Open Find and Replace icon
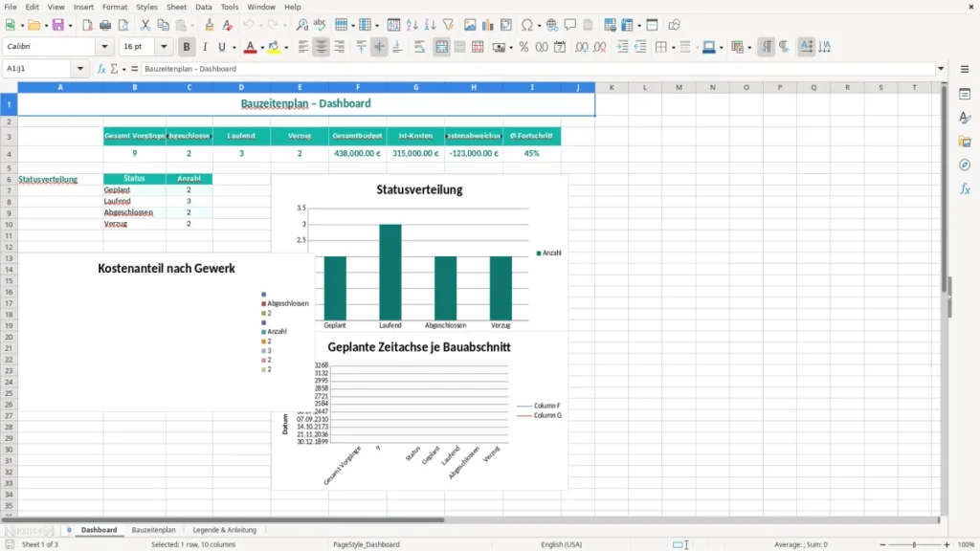Screen dimensions: 980x551 pos(301,25)
